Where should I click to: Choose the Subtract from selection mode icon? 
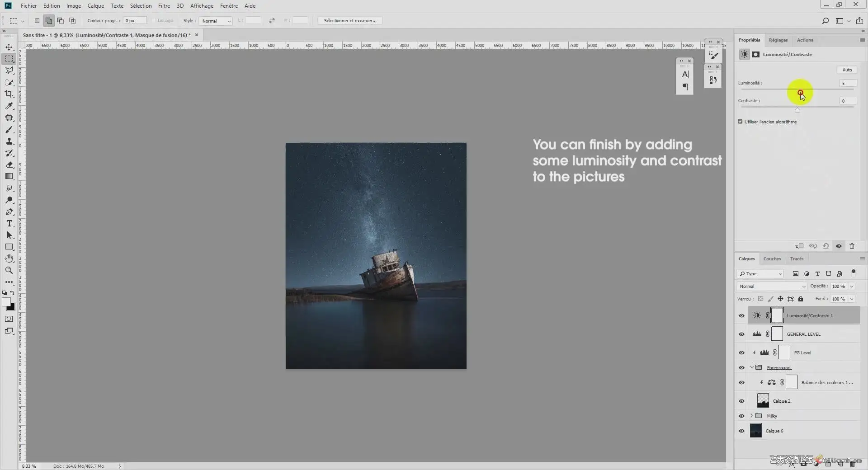(x=61, y=21)
